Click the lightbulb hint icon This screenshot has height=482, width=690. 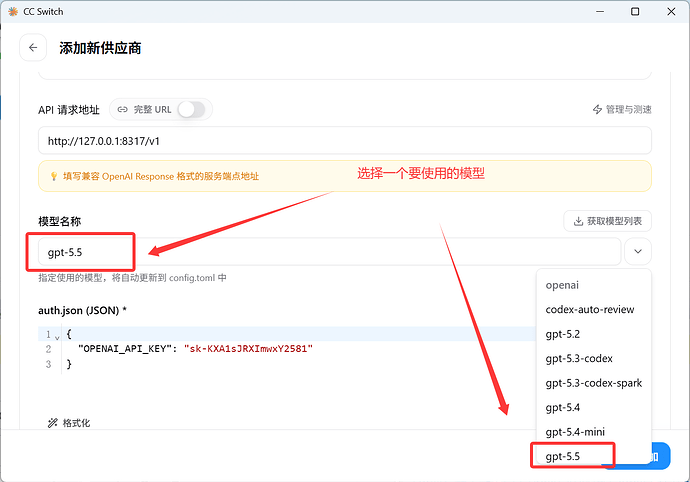pos(54,177)
